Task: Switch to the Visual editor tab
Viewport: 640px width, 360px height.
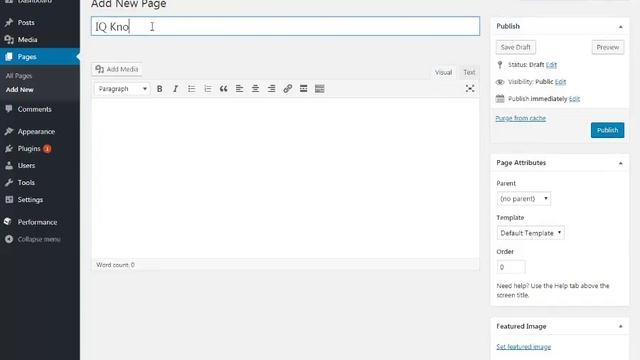Action: click(x=443, y=72)
